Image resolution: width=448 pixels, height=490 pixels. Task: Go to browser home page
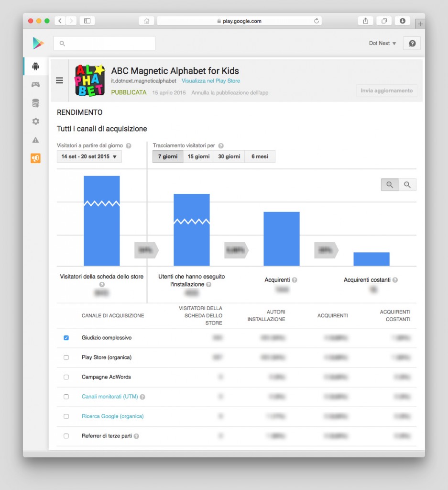click(146, 21)
